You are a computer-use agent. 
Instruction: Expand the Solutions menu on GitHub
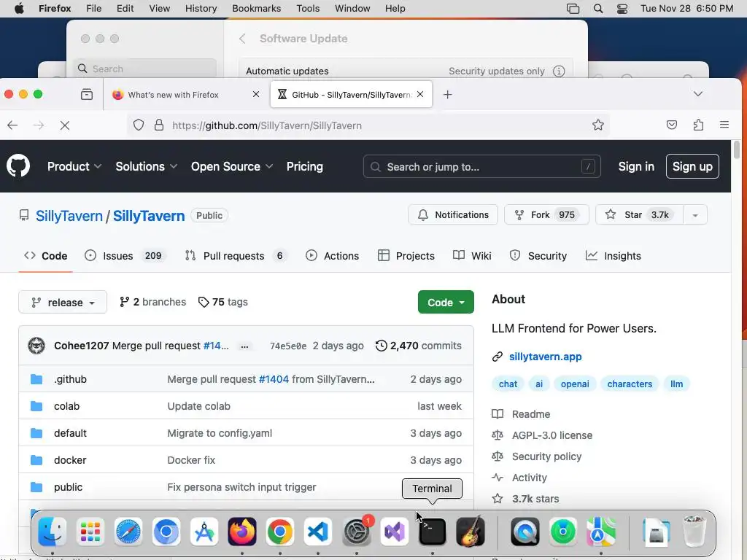(146, 166)
